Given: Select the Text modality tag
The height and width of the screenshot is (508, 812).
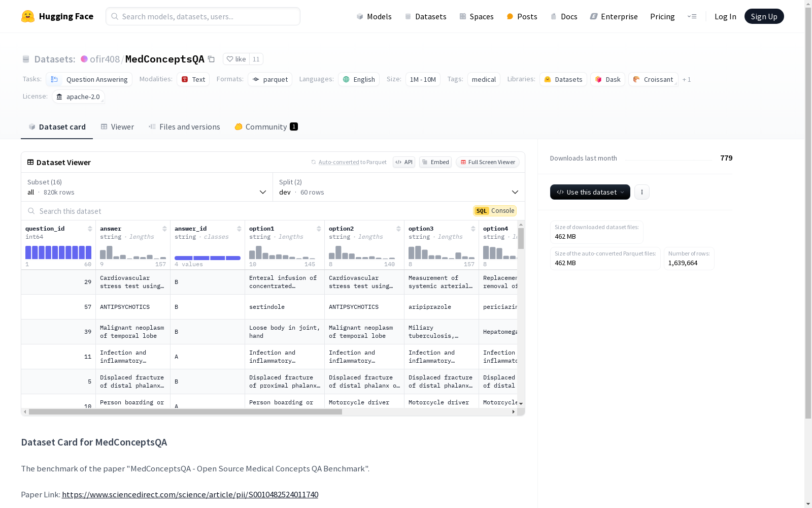Looking at the screenshot, I should coord(193,79).
